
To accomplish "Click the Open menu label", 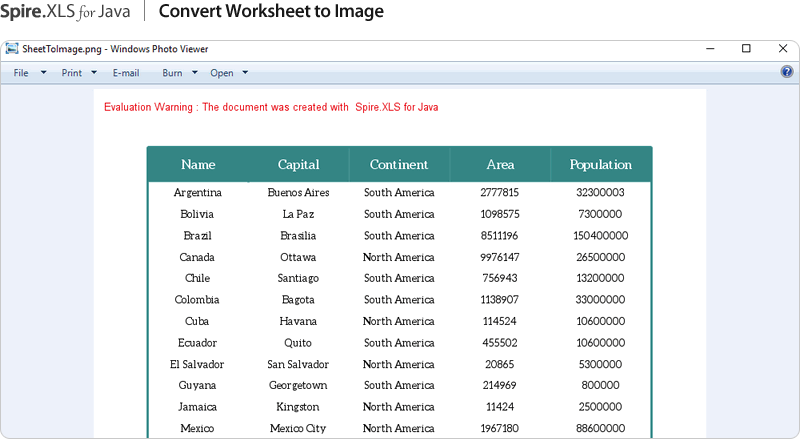I will 222,73.
